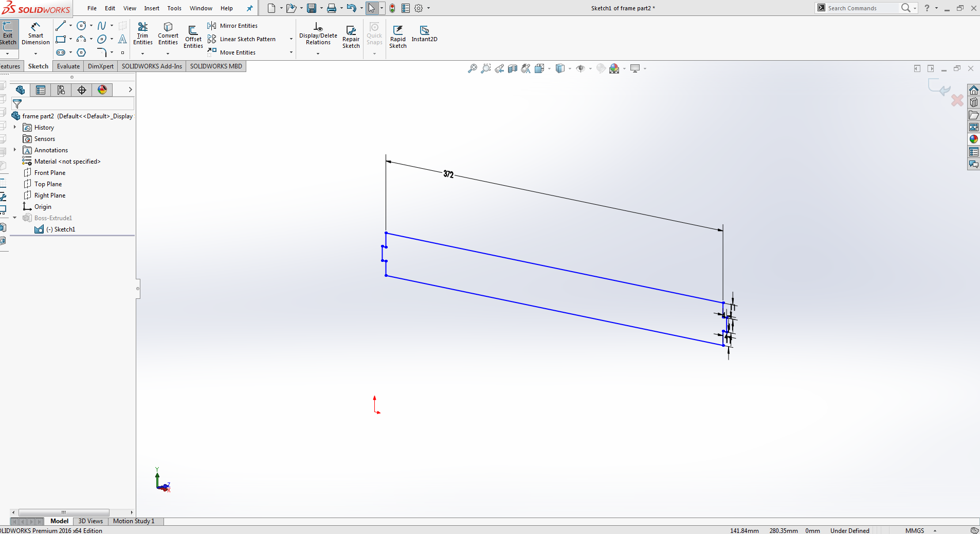980x534 pixels.
Task: Click the Move Entities button
Action: click(x=231, y=52)
